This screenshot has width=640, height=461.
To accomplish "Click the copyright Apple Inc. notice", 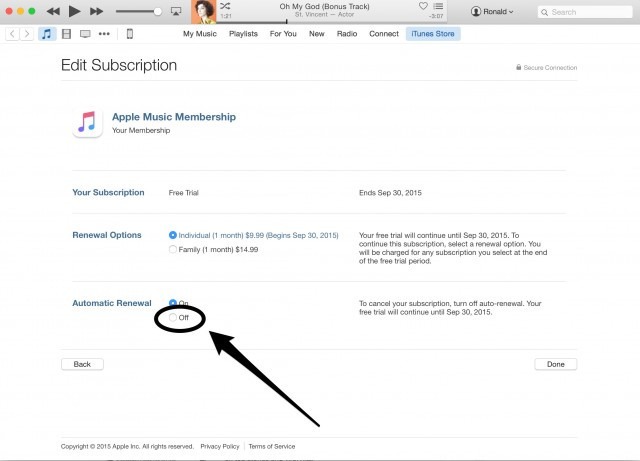I will pos(127,446).
